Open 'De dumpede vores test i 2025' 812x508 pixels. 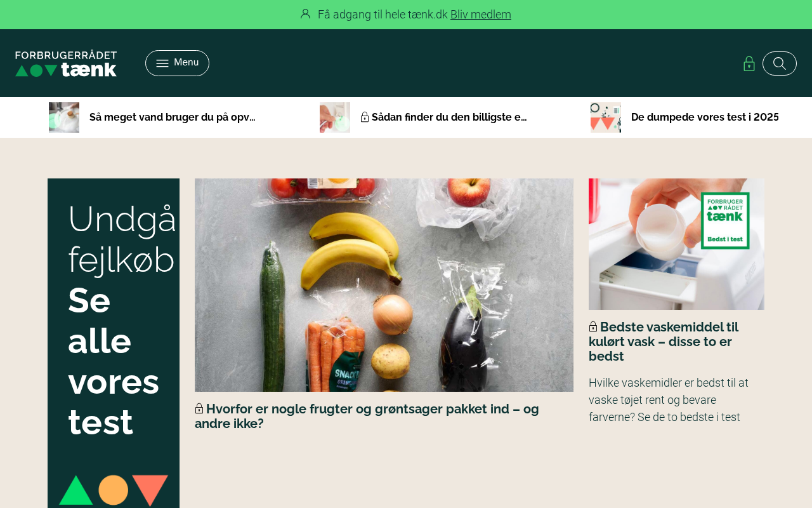(705, 117)
